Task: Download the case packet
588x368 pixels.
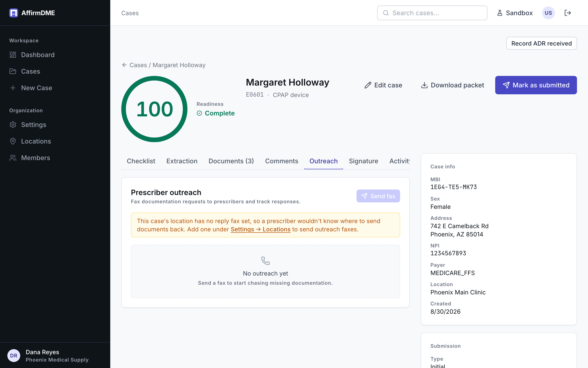Action: tap(452, 85)
